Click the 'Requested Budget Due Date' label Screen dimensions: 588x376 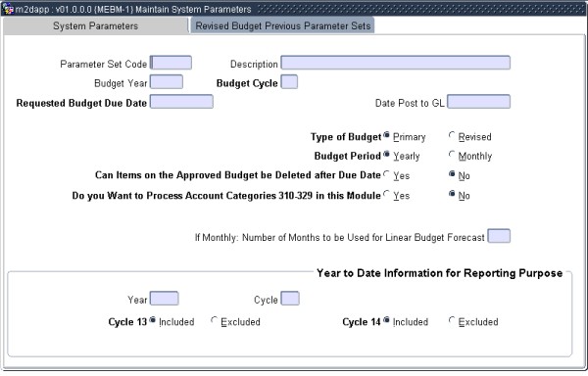81,103
